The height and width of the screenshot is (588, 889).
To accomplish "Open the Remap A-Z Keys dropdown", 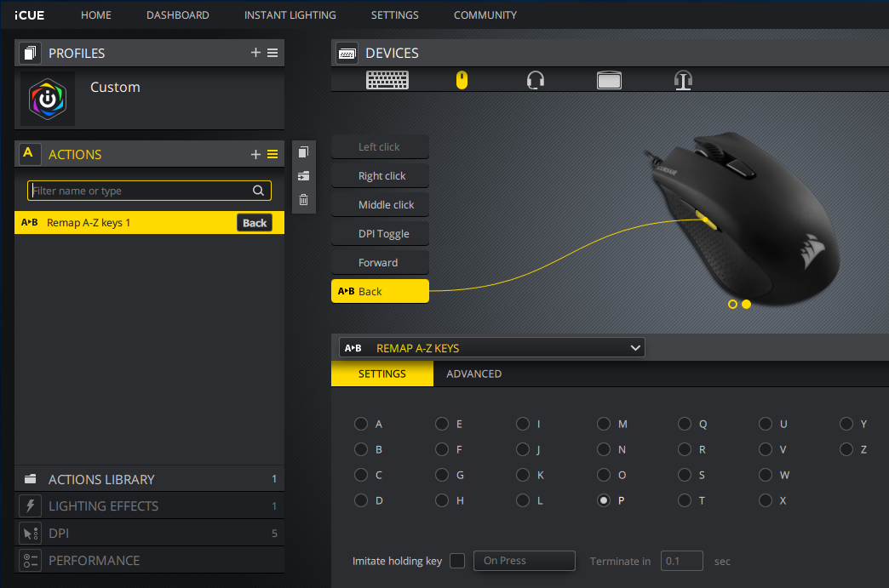I will coord(491,347).
